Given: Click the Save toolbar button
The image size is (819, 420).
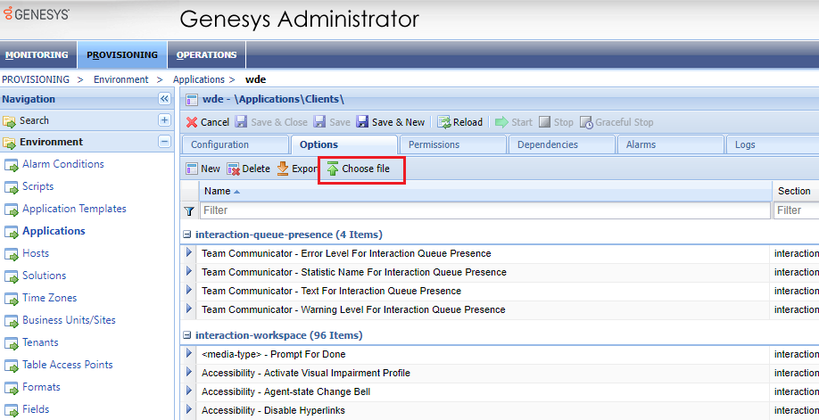Looking at the screenshot, I should click(332, 122).
